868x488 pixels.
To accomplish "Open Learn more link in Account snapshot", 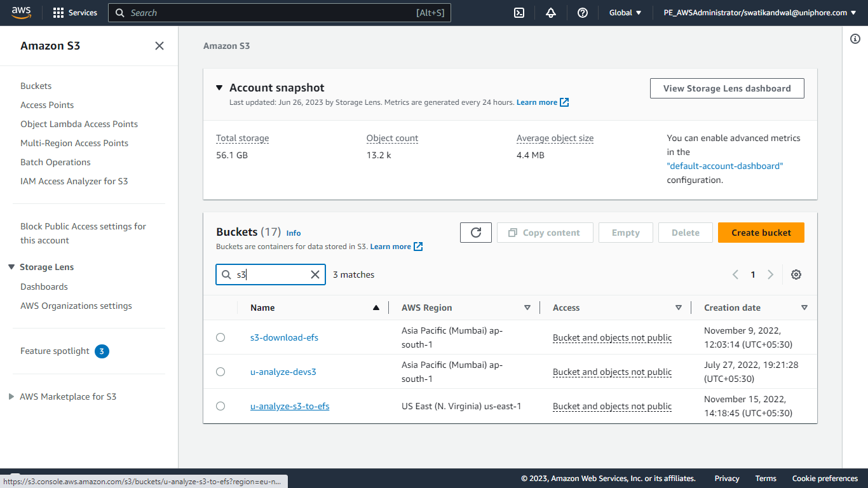I will pos(543,102).
